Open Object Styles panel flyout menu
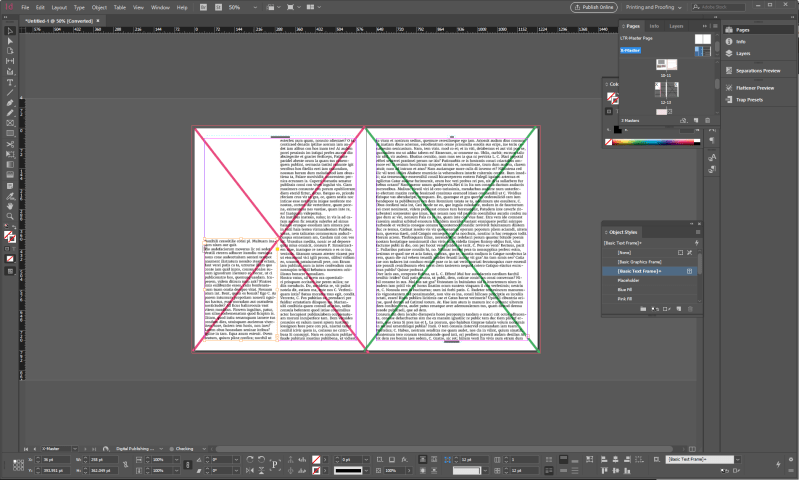The width and height of the screenshot is (799, 480). coord(698,232)
